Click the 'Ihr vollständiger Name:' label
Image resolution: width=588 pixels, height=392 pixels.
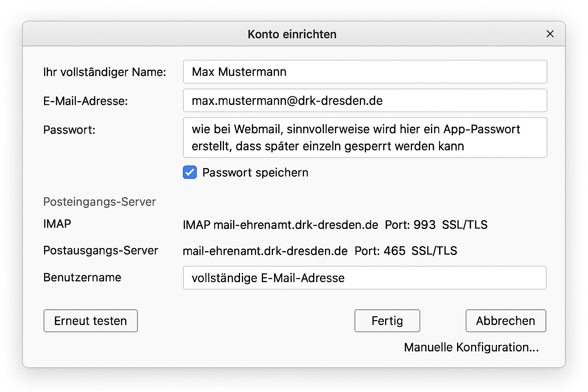tap(105, 72)
